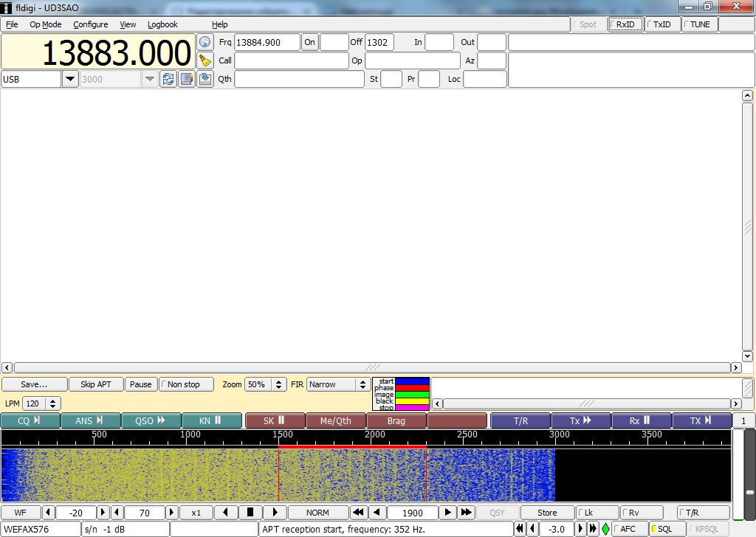Open QRZ lookup with the globe icon
The width and height of the screenshot is (756, 537).
[207, 42]
